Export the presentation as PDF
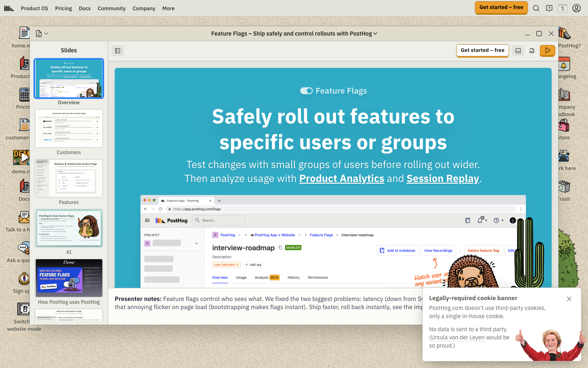The height and width of the screenshot is (368, 588). [532, 51]
